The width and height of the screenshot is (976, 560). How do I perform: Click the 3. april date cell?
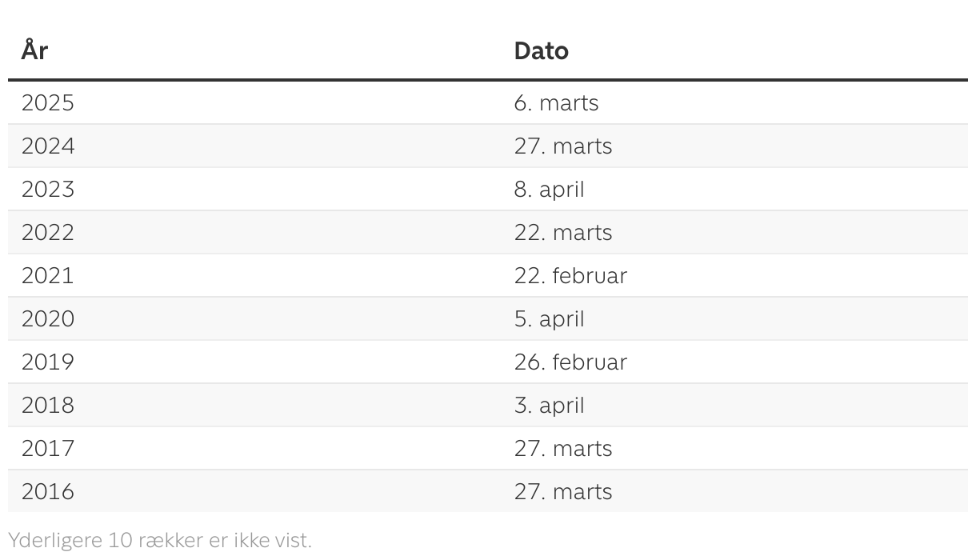549,406
